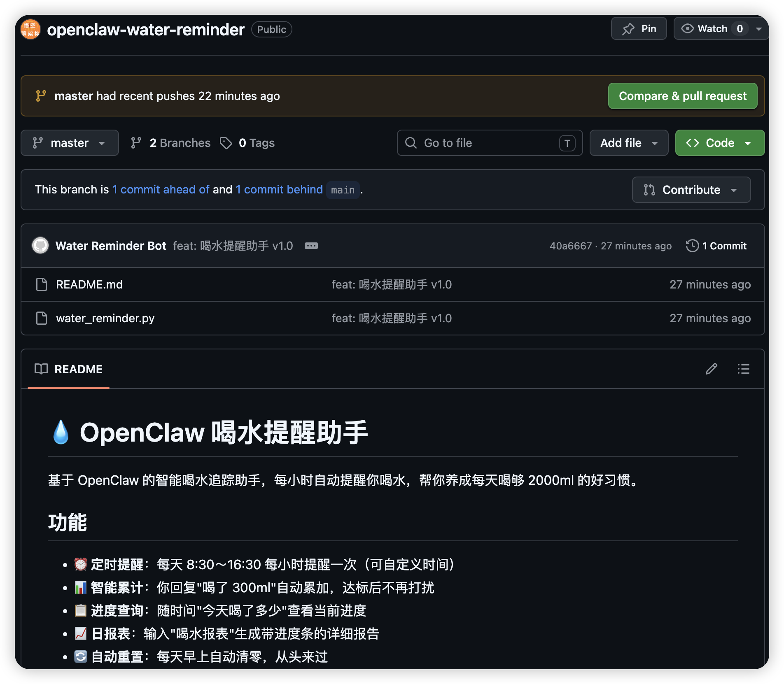This screenshot has width=784, height=684.
Task: Expand commit message ellipsis button
Action: coord(311,246)
